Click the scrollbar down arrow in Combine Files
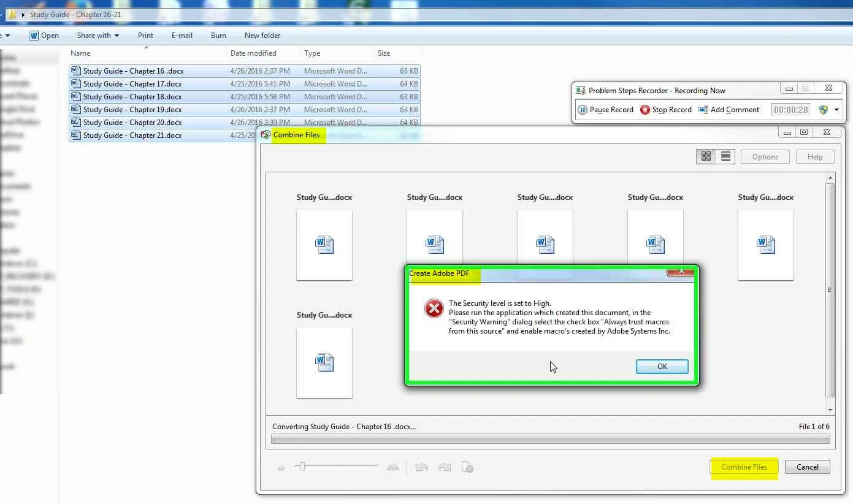The height and width of the screenshot is (504, 853). tap(830, 410)
